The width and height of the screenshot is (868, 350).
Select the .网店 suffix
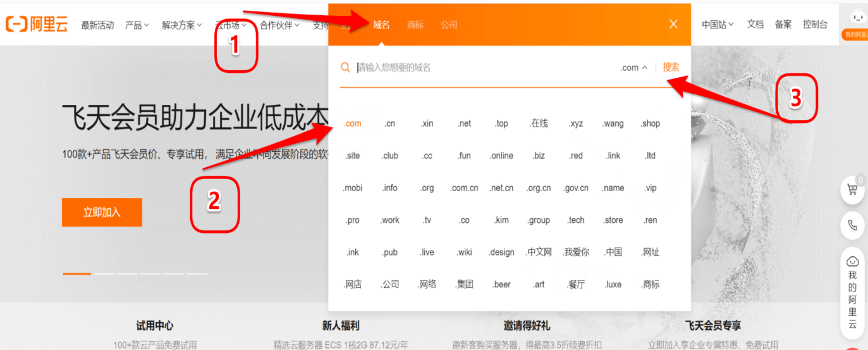click(353, 284)
